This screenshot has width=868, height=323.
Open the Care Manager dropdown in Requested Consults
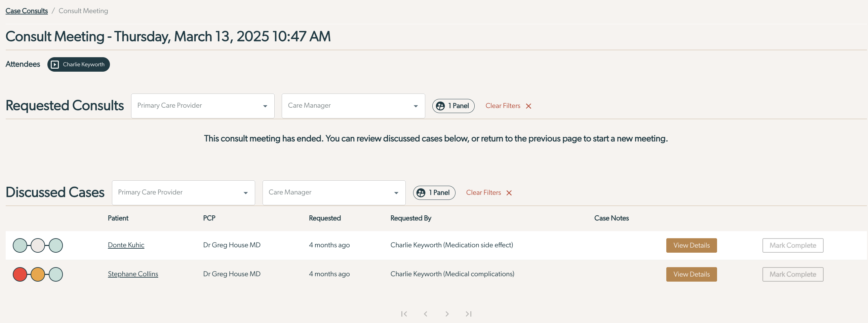click(x=353, y=106)
